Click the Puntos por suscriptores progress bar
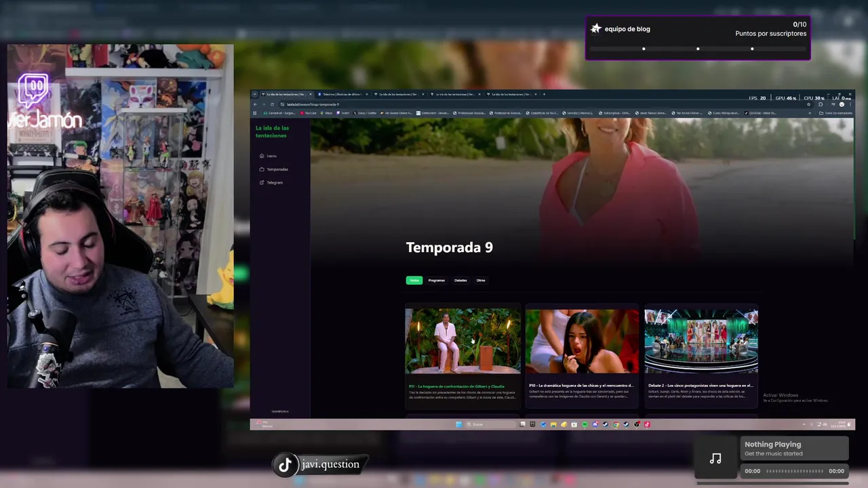 click(698, 49)
